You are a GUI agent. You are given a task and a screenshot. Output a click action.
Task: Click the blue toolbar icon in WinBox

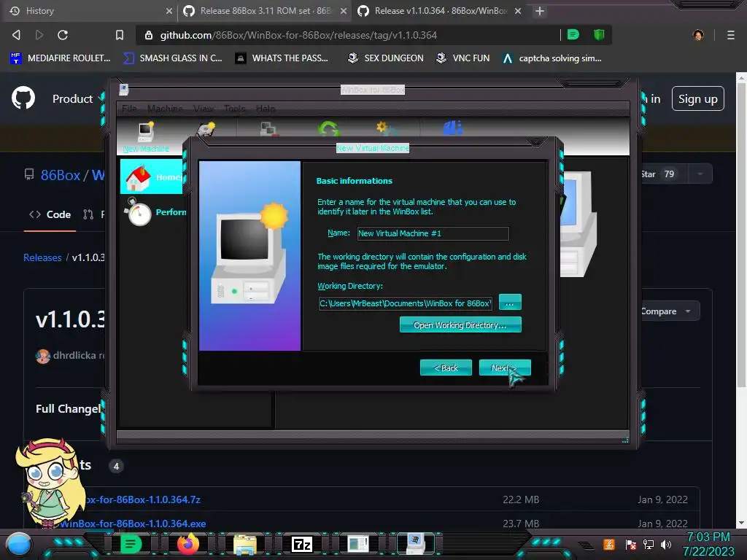click(x=452, y=128)
